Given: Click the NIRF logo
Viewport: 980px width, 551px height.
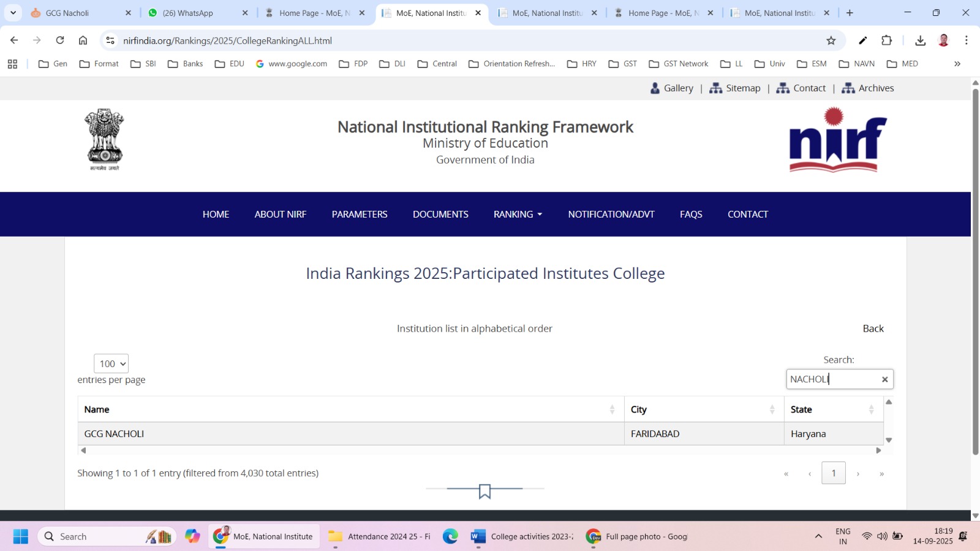Looking at the screenshot, I should tap(838, 140).
